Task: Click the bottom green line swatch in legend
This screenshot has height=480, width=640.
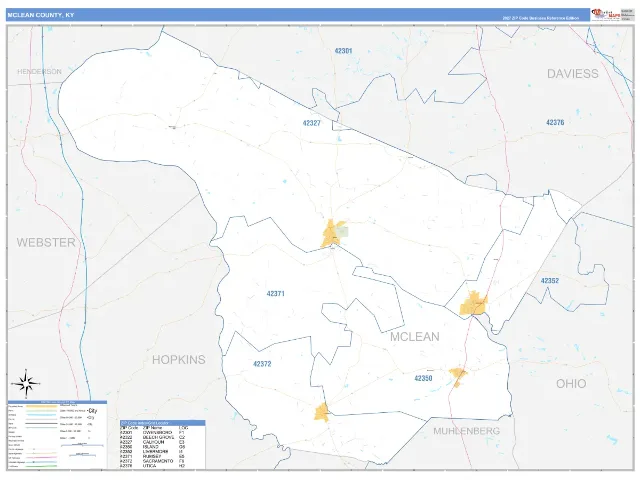Action: tap(41, 466)
